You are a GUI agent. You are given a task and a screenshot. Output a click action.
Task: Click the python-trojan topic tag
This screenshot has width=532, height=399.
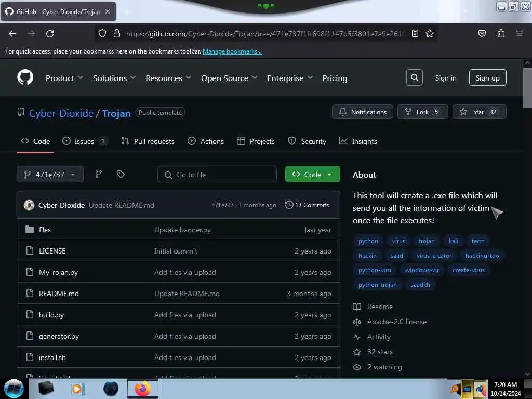pos(377,285)
